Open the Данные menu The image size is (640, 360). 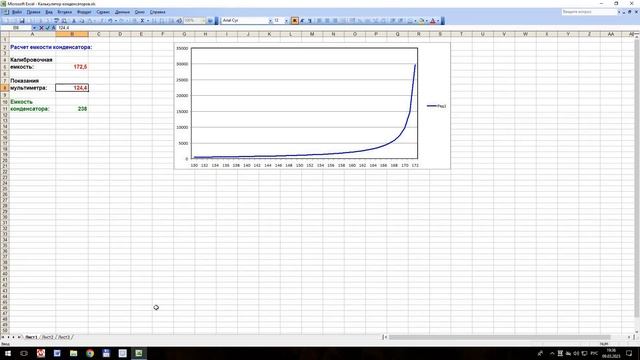point(122,12)
